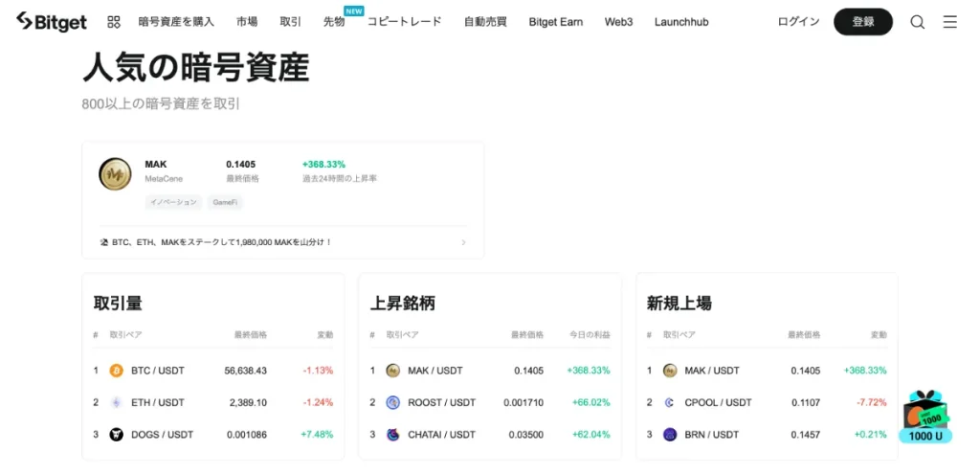Open 自動売買 menu item
Image resolution: width=980 pixels, height=474 pixels.
click(x=485, y=22)
